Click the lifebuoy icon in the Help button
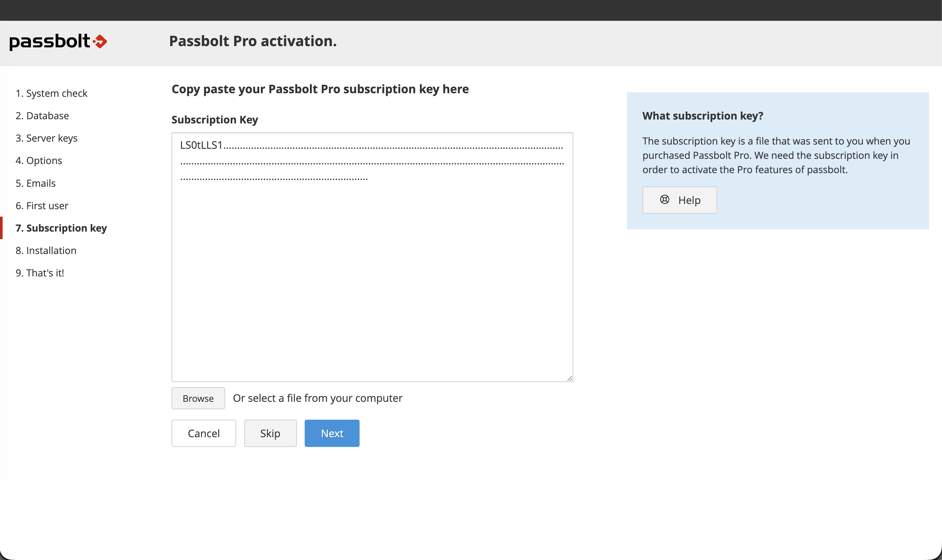This screenshot has height=560, width=942. 664,200
